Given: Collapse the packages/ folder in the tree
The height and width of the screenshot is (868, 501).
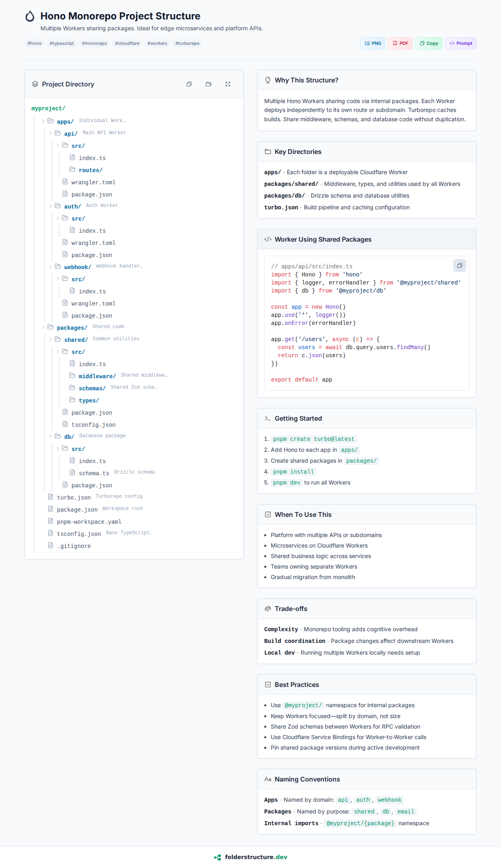Looking at the screenshot, I should (43, 327).
